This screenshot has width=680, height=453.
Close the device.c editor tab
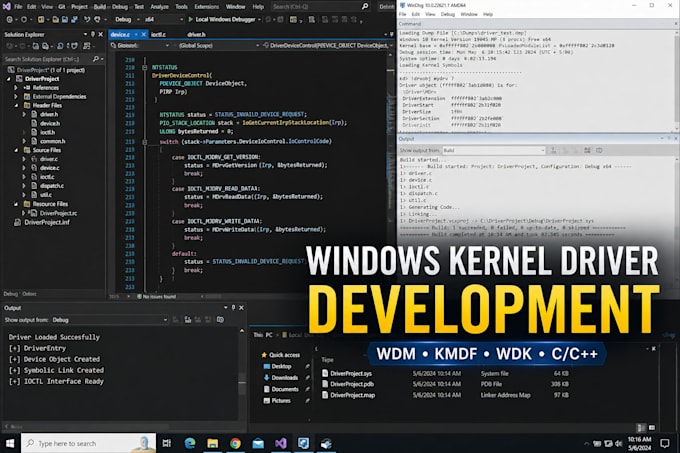(144, 34)
